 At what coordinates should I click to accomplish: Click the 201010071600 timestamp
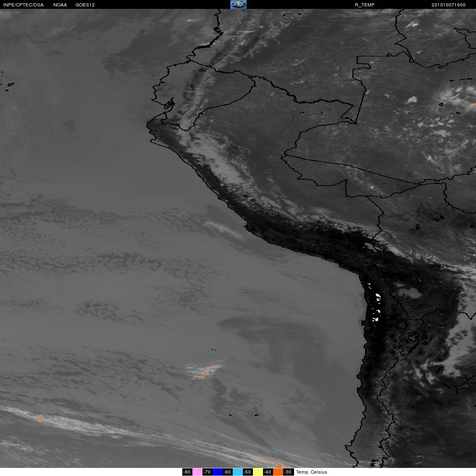(x=449, y=5)
